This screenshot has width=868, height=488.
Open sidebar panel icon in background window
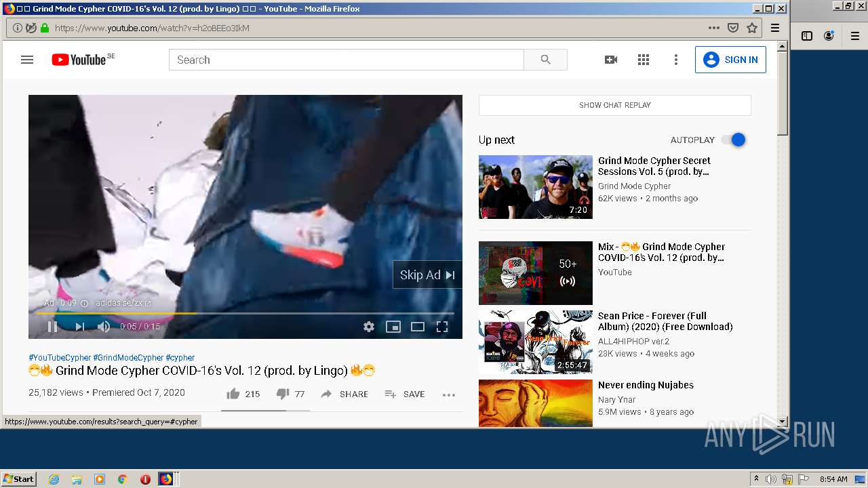[807, 36]
